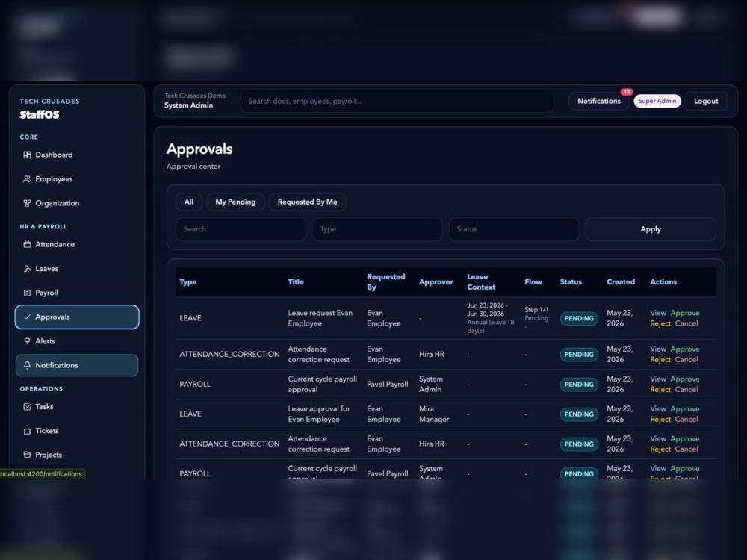Click the Leaves icon in the sidebar
Image resolution: width=747 pixels, height=560 pixels.
coord(27,269)
